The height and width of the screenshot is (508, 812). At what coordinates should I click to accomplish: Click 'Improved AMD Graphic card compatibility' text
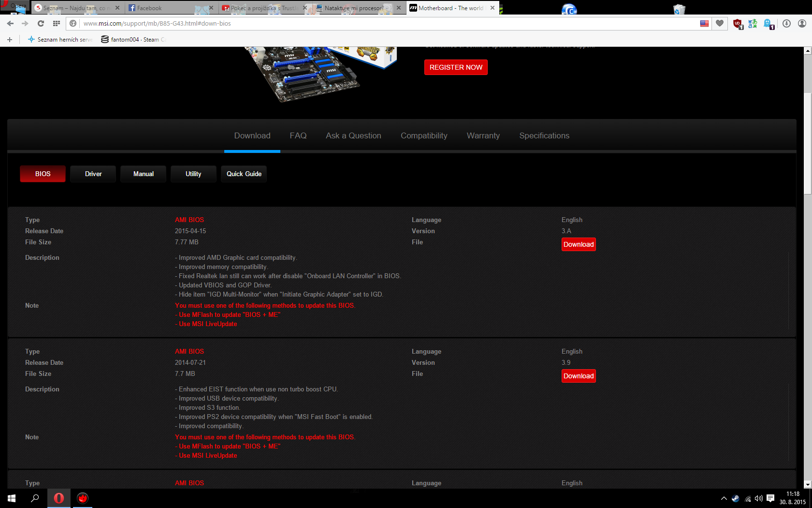236,257
